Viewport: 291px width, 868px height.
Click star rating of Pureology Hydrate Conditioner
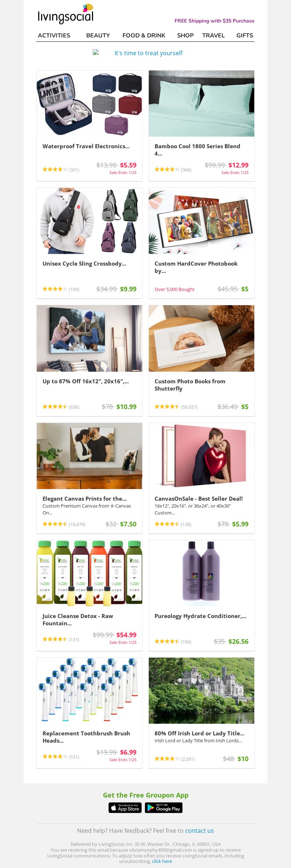pyautogui.click(x=167, y=641)
